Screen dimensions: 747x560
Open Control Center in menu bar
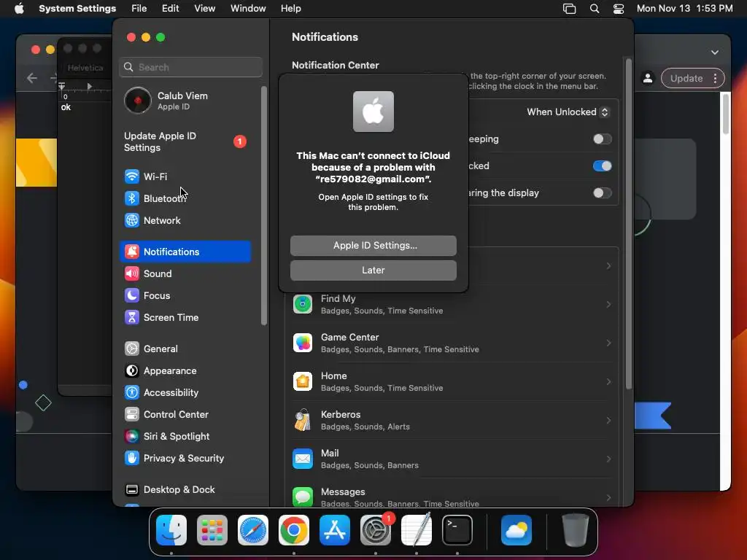(619, 9)
